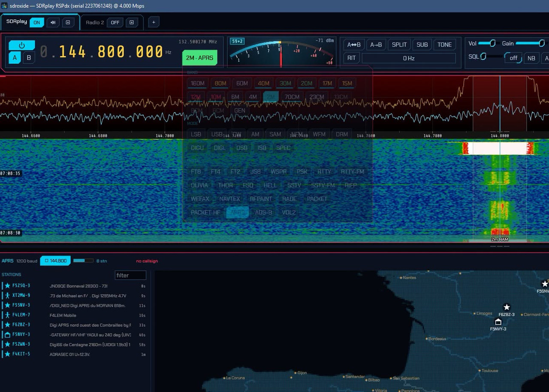549x392 pixels.
Task: Click the speaker icon in SDRplay tab
Action: [x=53, y=23]
